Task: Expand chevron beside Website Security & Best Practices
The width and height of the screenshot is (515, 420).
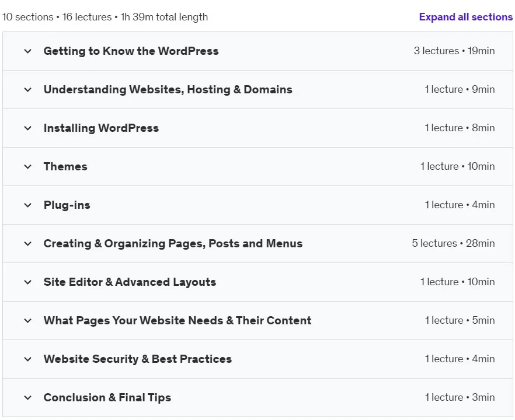Action: coord(28,359)
